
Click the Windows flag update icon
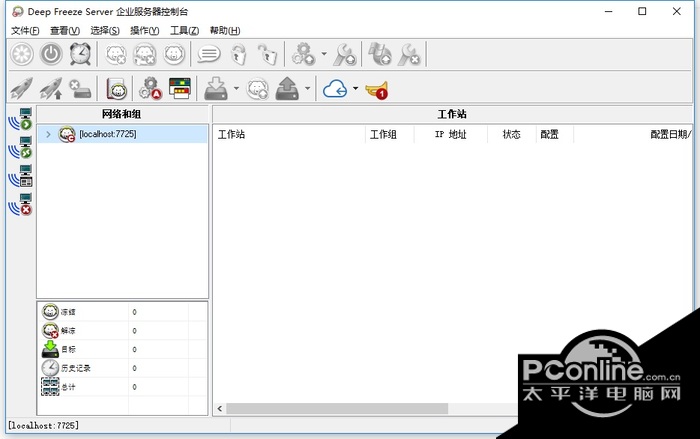click(x=379, y=54)
